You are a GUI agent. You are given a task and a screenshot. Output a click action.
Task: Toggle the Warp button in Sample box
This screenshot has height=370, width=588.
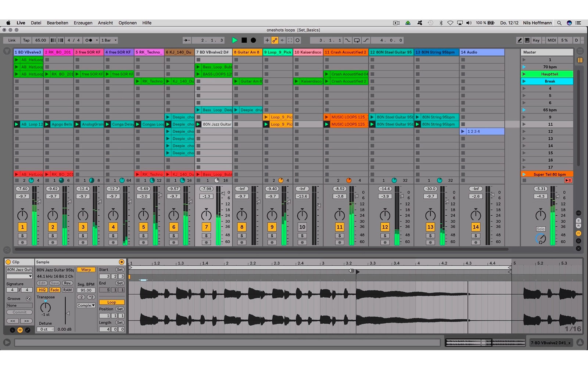coord(86,270)
